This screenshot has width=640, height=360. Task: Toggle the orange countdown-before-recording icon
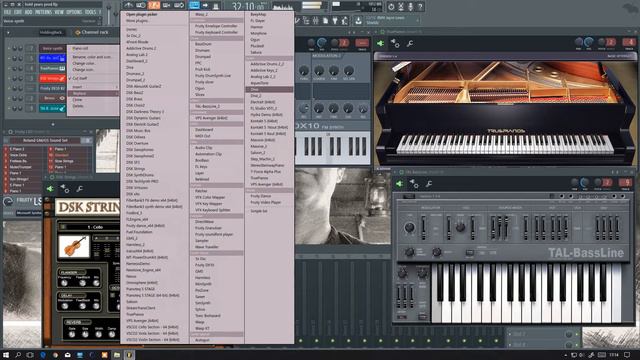coord(154,5)
